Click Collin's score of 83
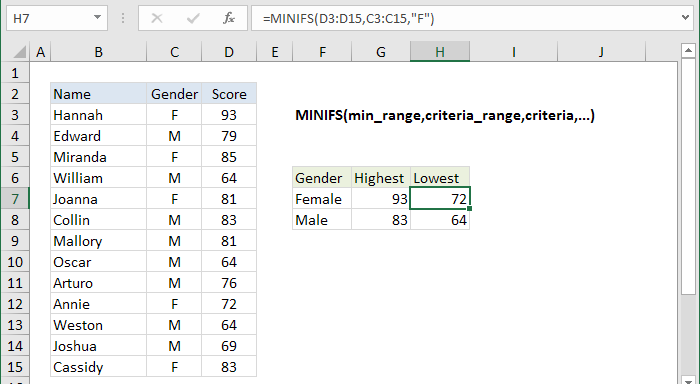This screenshot has height=384, width=700. tap(229, 220)
